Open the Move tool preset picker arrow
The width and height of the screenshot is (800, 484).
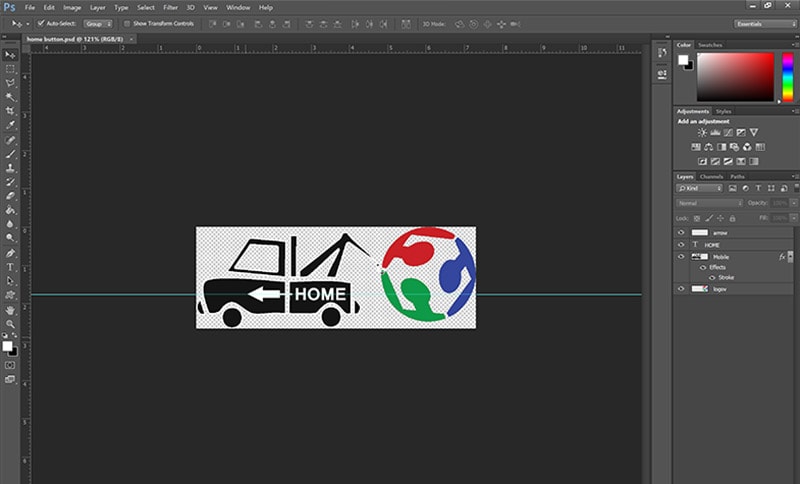tap(28, 24)
